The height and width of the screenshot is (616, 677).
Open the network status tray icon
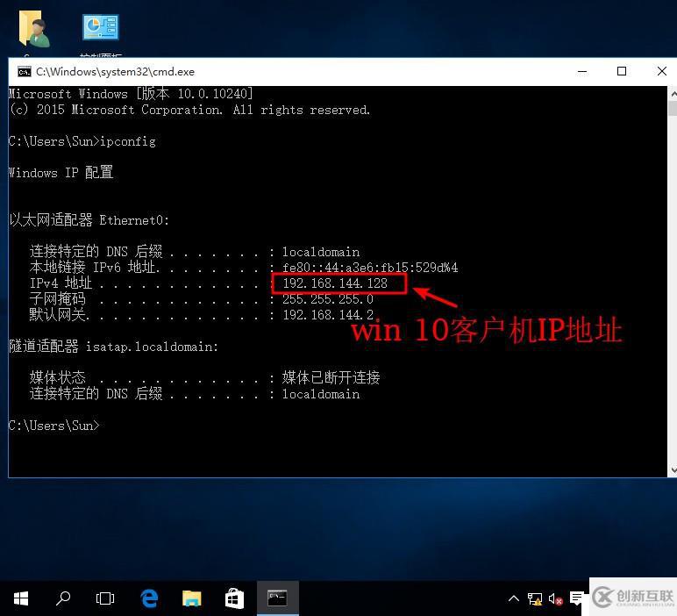pos(535,598)
